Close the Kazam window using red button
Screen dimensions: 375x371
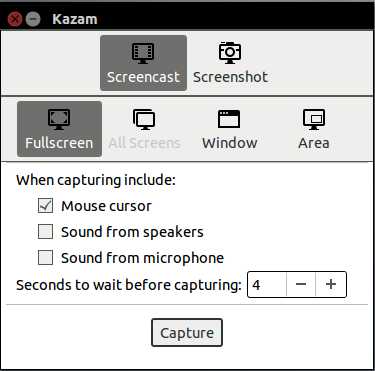15,19
